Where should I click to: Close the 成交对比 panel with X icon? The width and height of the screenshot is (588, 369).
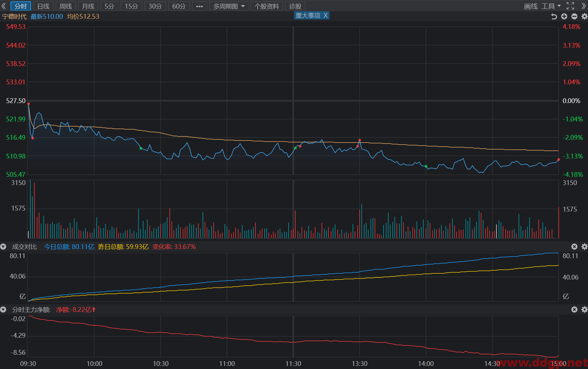pos(574,247)
